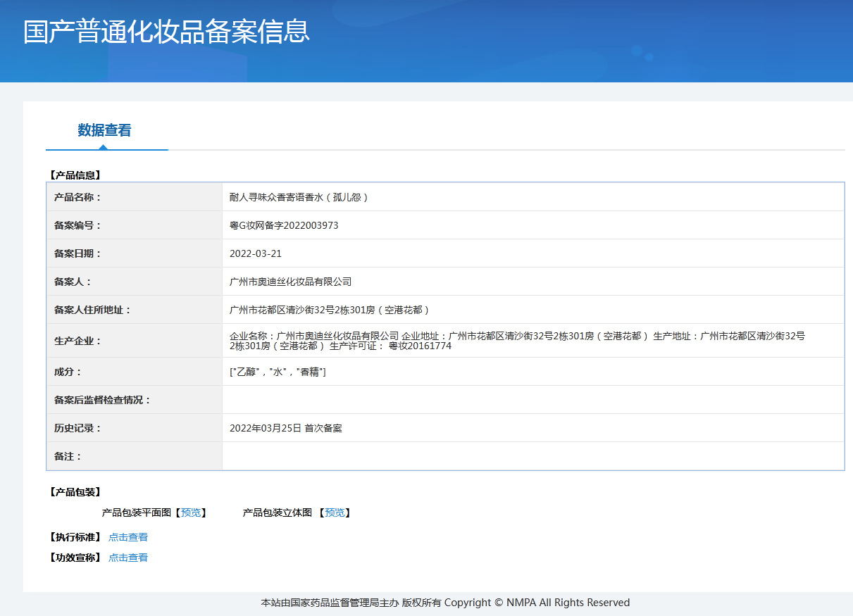Click 点击查看 next to 功效宣称
Image resolution: width=853 pixels, height=616 pixels.
pyautogui.click(x=128, y=557)
